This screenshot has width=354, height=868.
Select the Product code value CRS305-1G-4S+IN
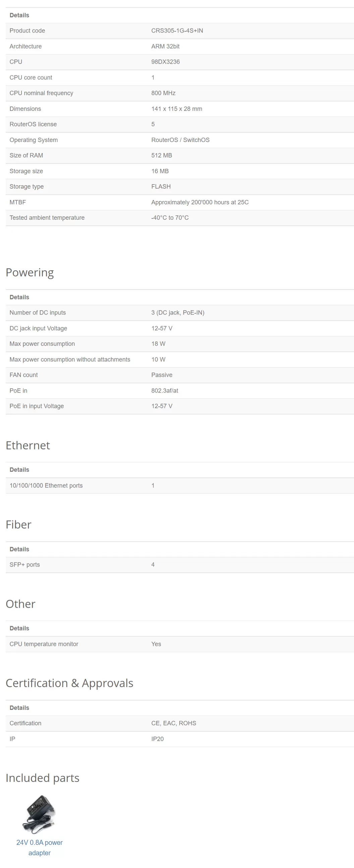pos(177,31)
